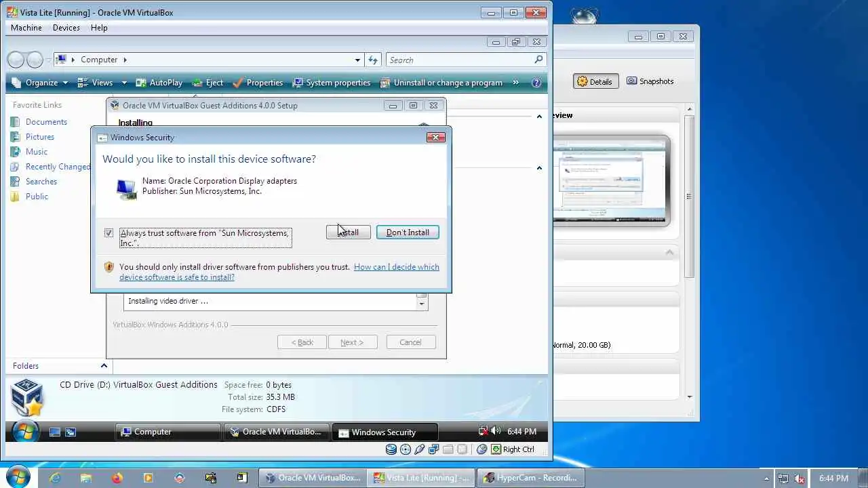
Task: Switch to Oracle VM VirtualBox guest taskbar button
Action: pos(276,432)
